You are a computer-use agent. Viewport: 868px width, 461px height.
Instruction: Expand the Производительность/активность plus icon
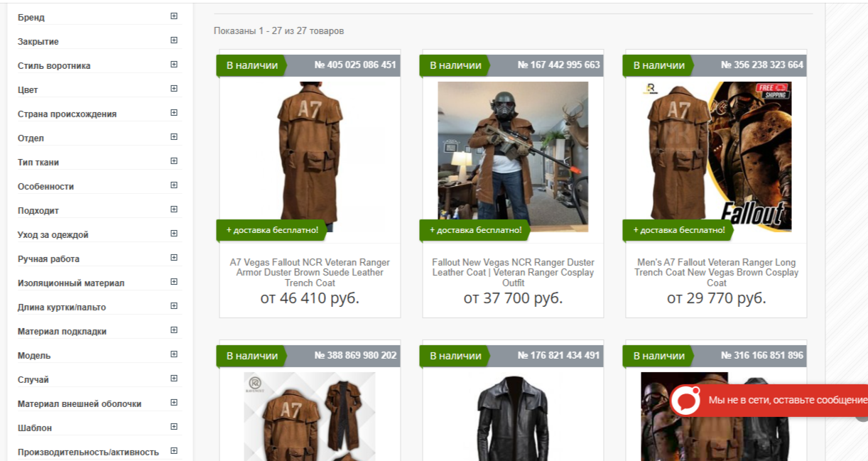click(x=174, y=450)
